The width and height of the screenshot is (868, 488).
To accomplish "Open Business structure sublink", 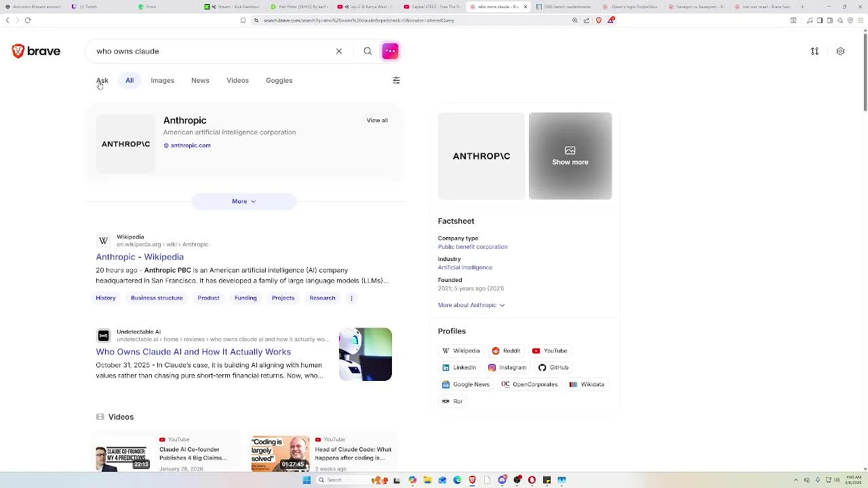I will click(x=157, y=298).
